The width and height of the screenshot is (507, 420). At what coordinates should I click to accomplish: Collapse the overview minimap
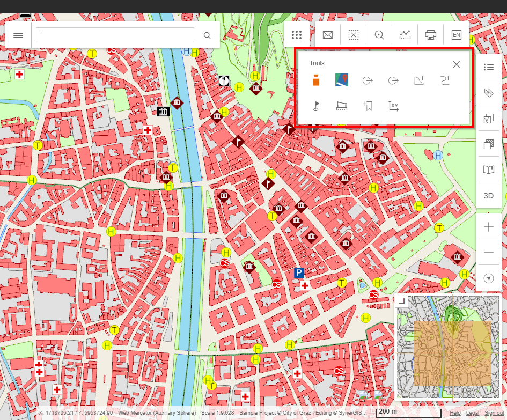(x=400, y=301)
